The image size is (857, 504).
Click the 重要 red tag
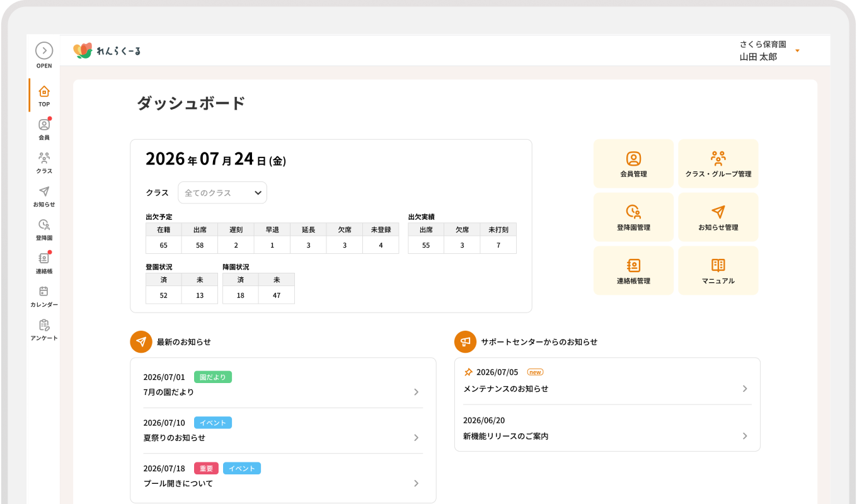tap(206, 468)
